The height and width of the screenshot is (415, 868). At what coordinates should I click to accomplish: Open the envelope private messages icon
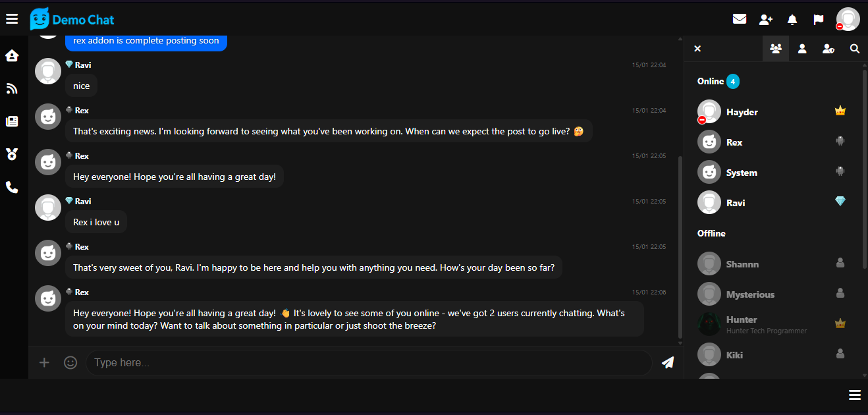[x=740, y=19]
